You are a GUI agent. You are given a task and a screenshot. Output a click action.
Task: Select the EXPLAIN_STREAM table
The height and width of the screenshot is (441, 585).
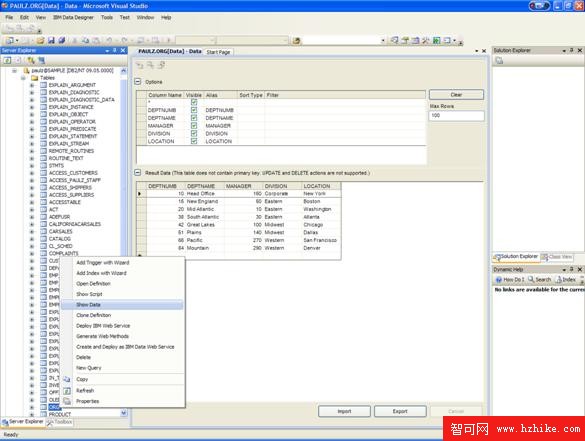coord(69,144)
